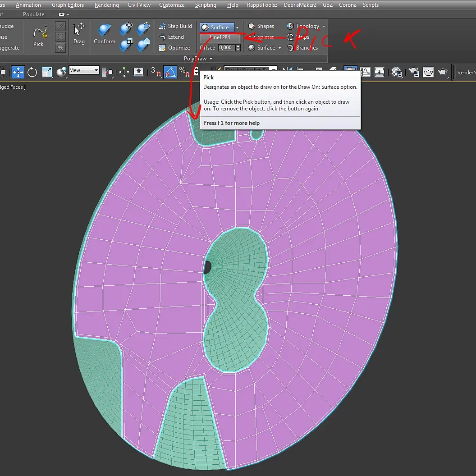
Task: Click the Step Build tool
Action: coord(175,26)
